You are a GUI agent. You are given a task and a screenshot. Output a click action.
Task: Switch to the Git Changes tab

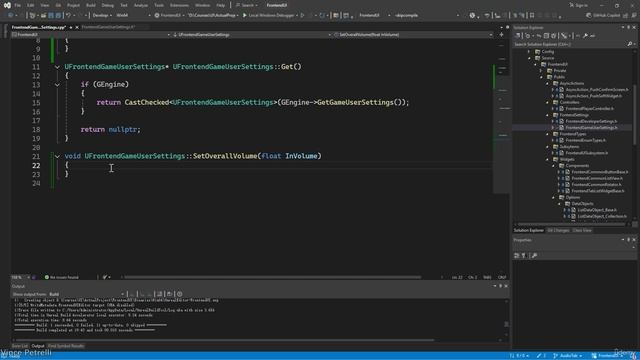[x=558, y=231]
